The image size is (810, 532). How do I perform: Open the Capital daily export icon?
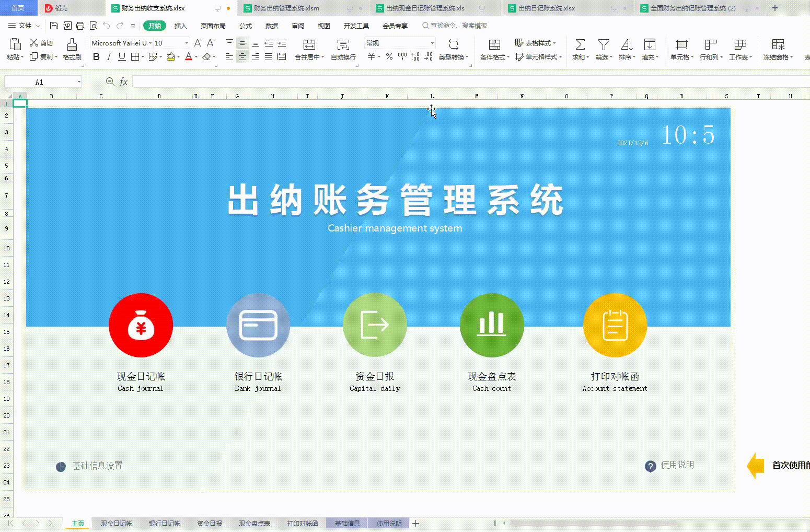pyautogui.click(x=374, y=325)
